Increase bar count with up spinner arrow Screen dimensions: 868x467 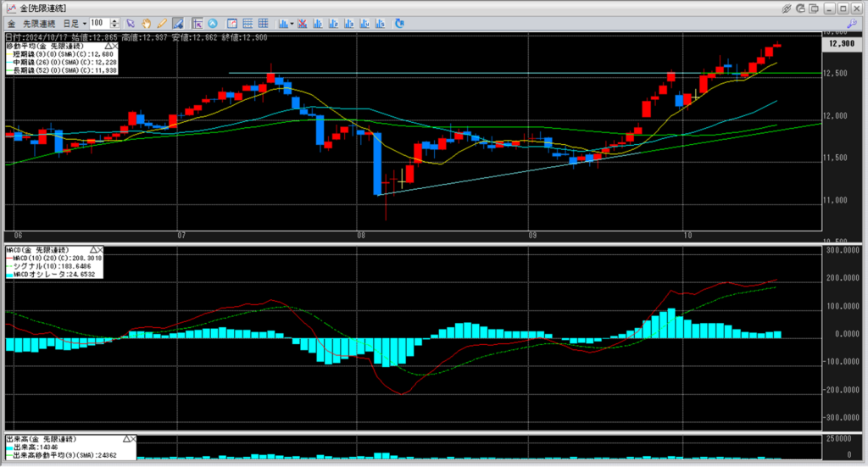pyautogui.click(x=114, y=21)
